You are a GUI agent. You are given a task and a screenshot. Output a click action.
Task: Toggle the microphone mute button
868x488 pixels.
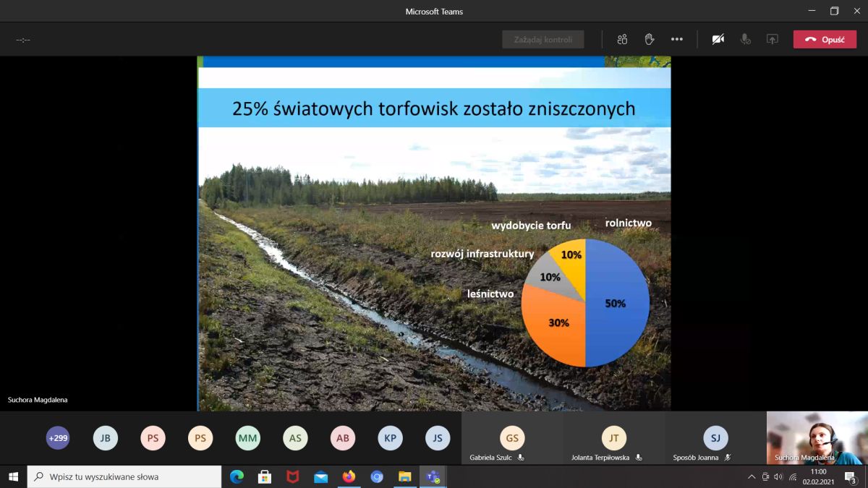click(x=745, y=40)
